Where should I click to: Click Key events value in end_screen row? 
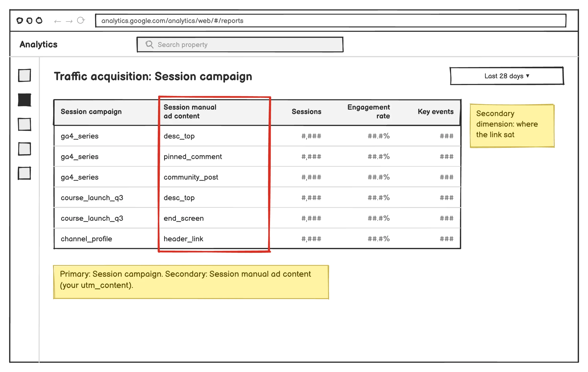[x=447, y=218]
